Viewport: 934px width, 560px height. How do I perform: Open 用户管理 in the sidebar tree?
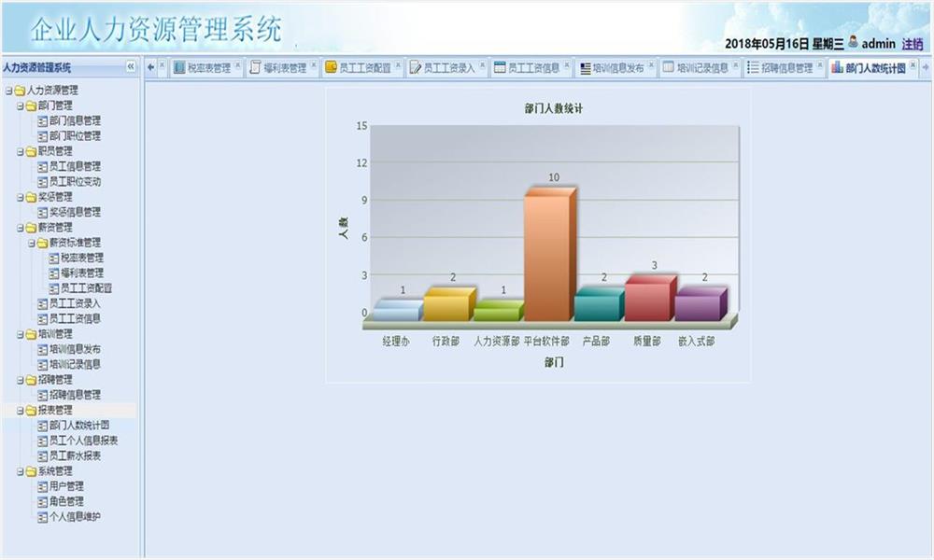pos(66,486)
